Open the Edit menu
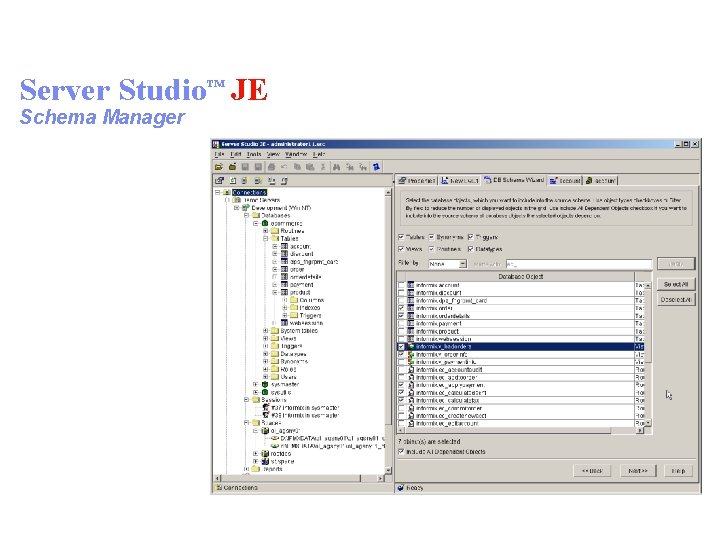This screenshot has width=720, height=540. pos(236,155)
